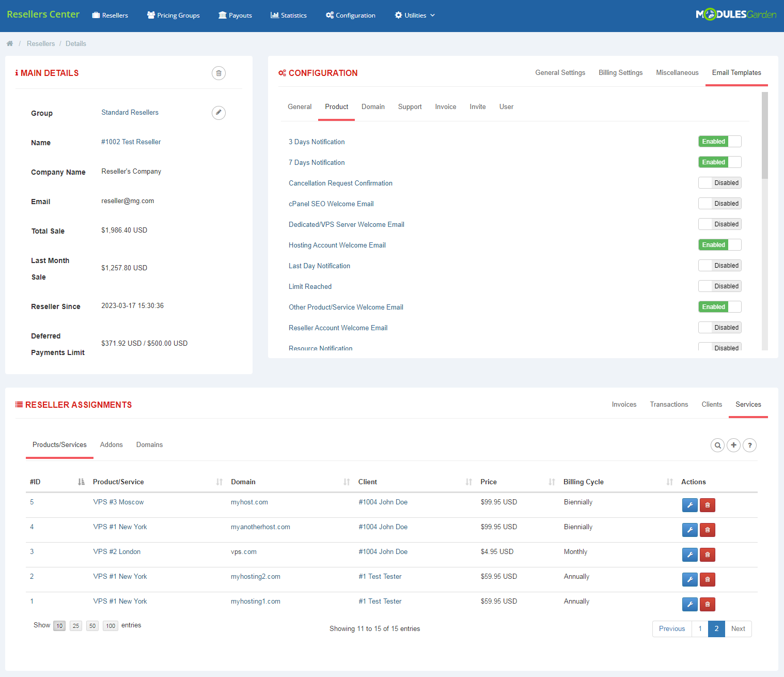The width and height of the screenshot is (784, 677).
Task: Enable Cancellation Request Confirmation
Action: [x=719, y=182]
